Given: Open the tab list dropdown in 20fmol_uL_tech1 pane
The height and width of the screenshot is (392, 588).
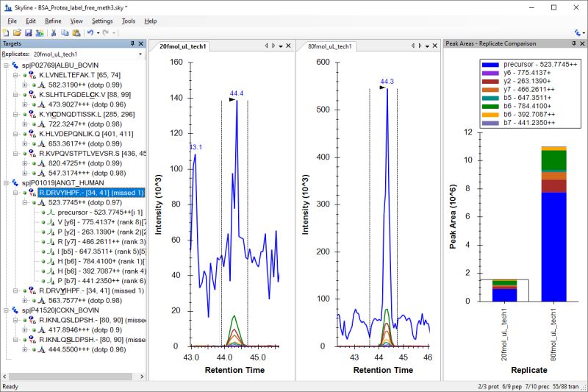Looking at the screenshot, I should (x=281, y=46).
